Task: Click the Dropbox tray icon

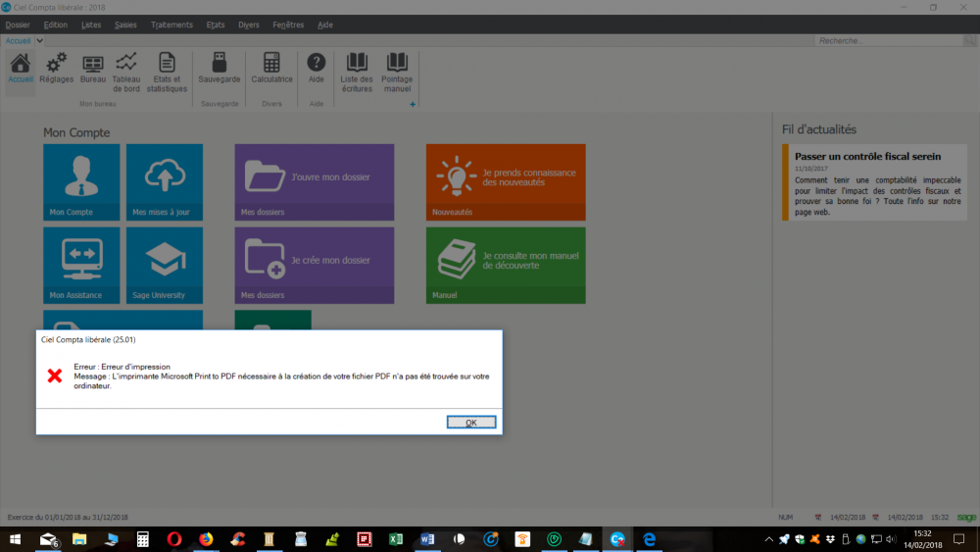Action: 830,539
